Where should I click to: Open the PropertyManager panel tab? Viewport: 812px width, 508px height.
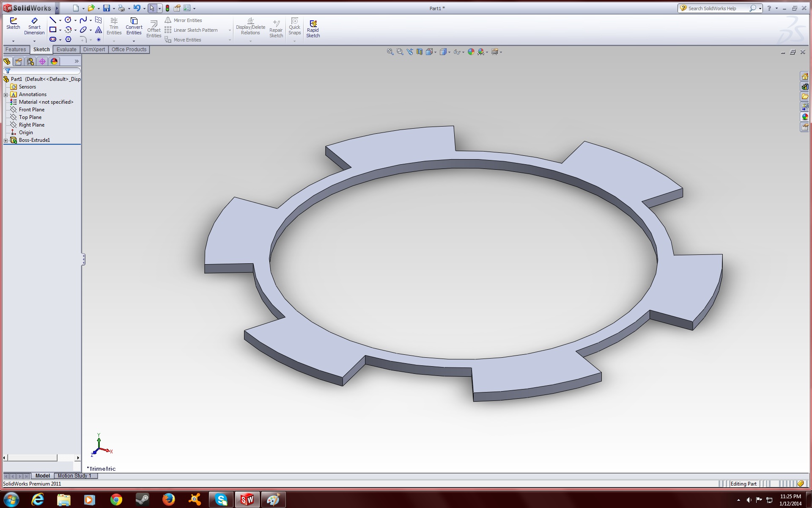19,61
